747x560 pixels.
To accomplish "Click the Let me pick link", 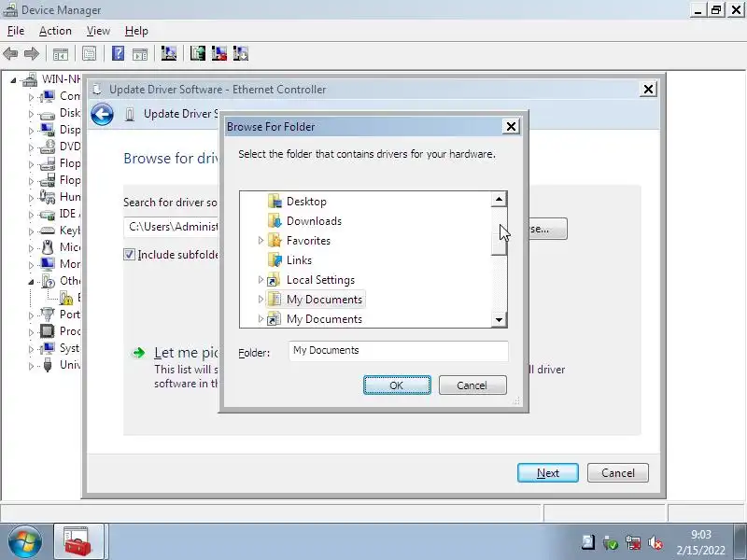I will 186,353.
